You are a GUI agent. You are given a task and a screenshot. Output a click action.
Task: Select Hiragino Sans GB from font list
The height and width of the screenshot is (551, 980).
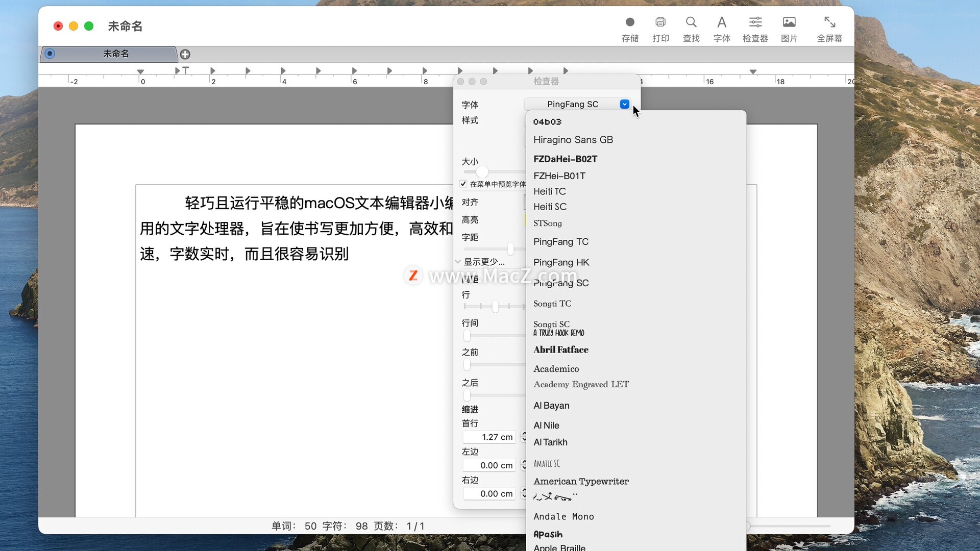coord(573,140)
